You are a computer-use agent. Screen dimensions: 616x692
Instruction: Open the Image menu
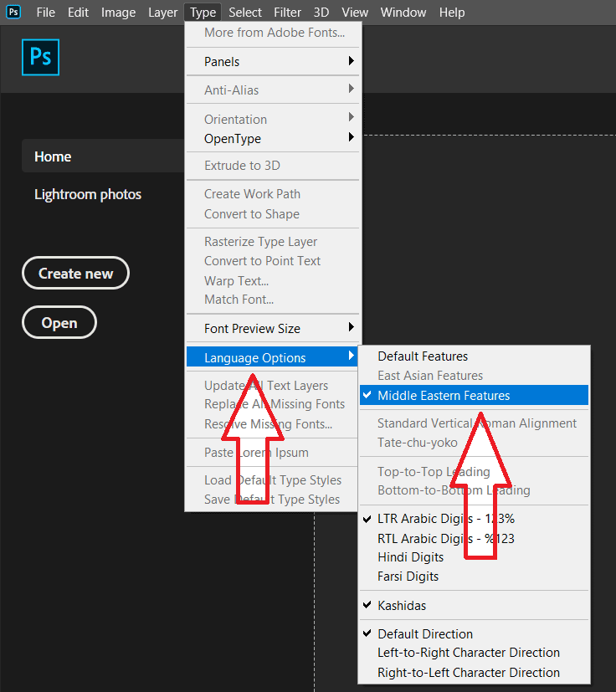click(118, 13)
